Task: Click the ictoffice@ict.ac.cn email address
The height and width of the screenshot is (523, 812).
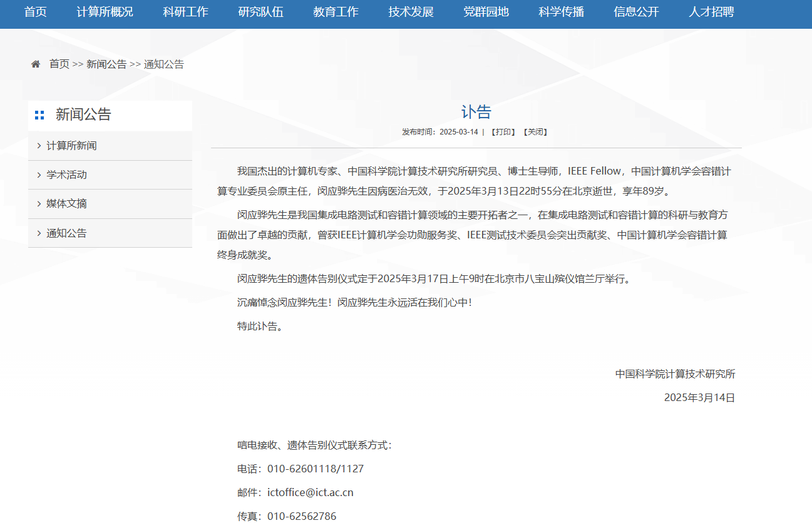Action: (x=310, y=492)
